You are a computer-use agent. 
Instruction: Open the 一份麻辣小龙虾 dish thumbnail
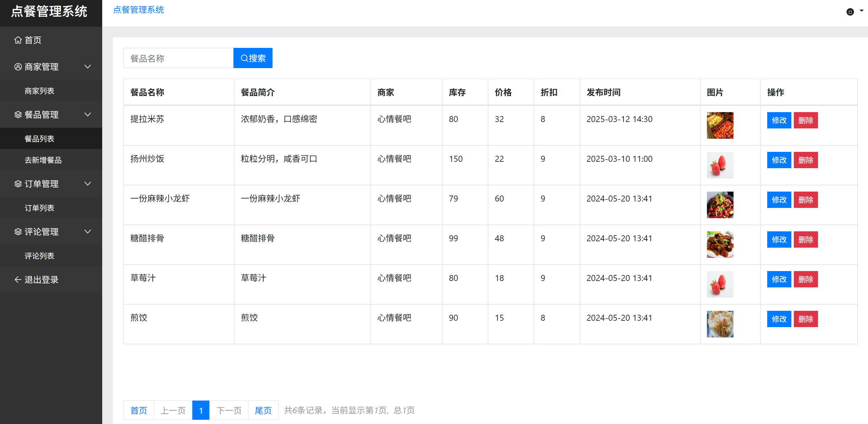click(720, 205)
